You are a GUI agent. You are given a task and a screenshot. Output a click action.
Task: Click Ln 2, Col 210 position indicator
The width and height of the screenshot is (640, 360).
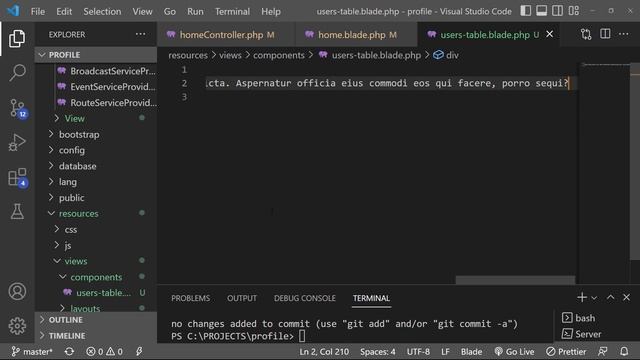click(324, 351)
